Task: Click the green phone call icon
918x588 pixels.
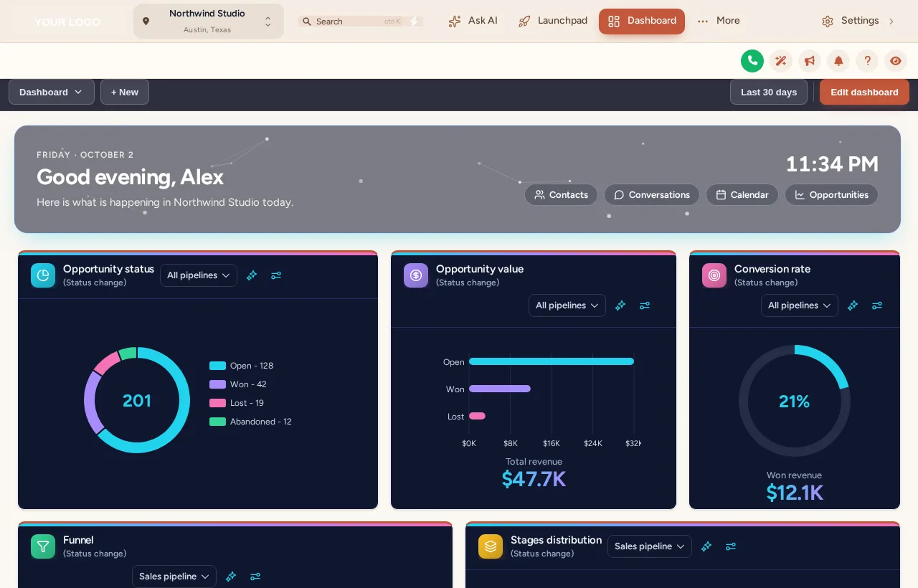Action: click(752, 61)
